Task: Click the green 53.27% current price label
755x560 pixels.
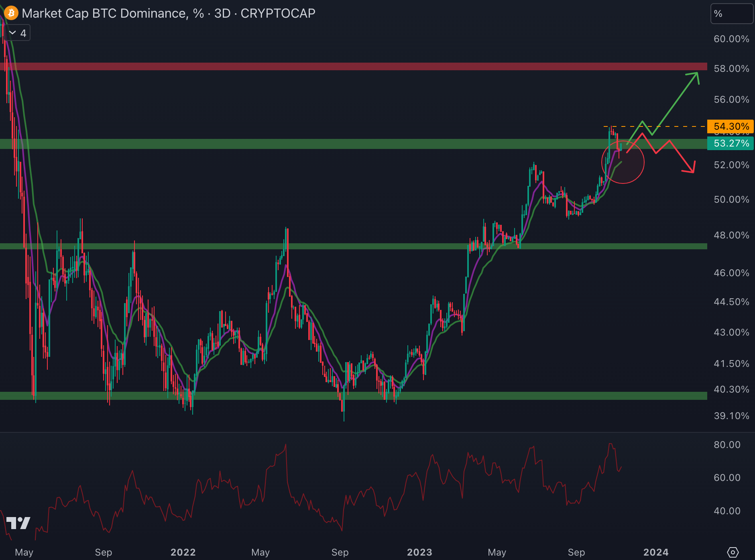Action: (731, 143)
